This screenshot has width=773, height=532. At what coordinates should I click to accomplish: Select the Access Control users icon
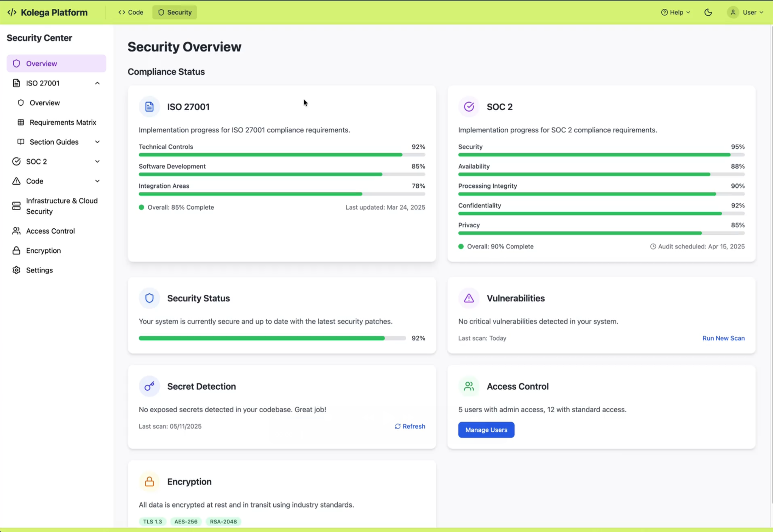(17, 231)
